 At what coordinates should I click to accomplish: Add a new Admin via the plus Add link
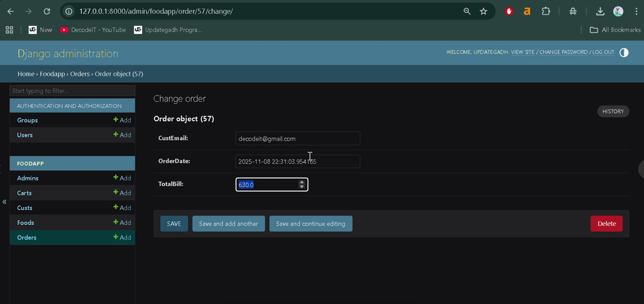(x=123, y=178)
